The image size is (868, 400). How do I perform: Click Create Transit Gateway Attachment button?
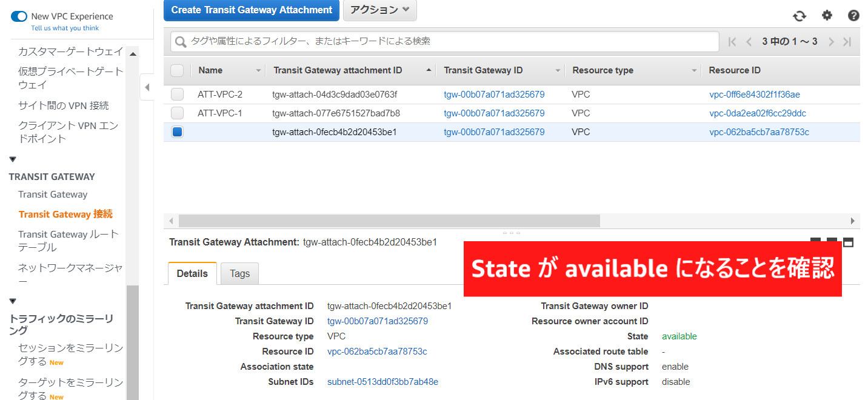[252, 10]
